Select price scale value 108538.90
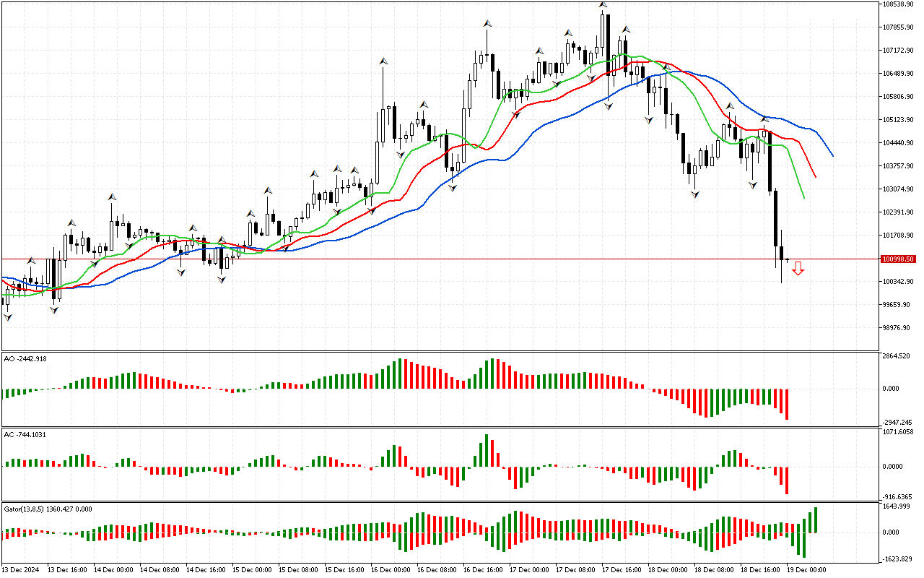The height and width of the screenshot is (578, 924). pos(899,4)
